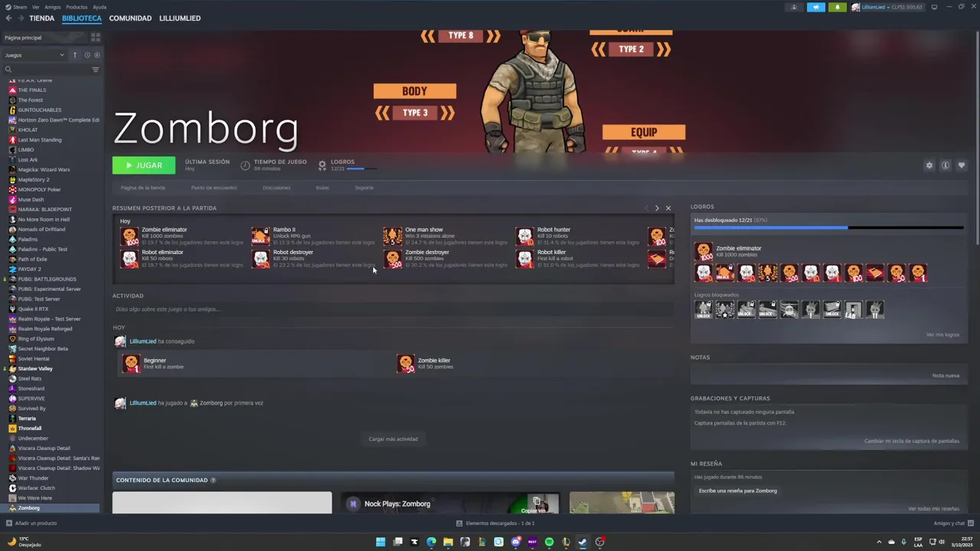Click the green JUGAR play button
980x551 pixels.
[x=144, y=165]
